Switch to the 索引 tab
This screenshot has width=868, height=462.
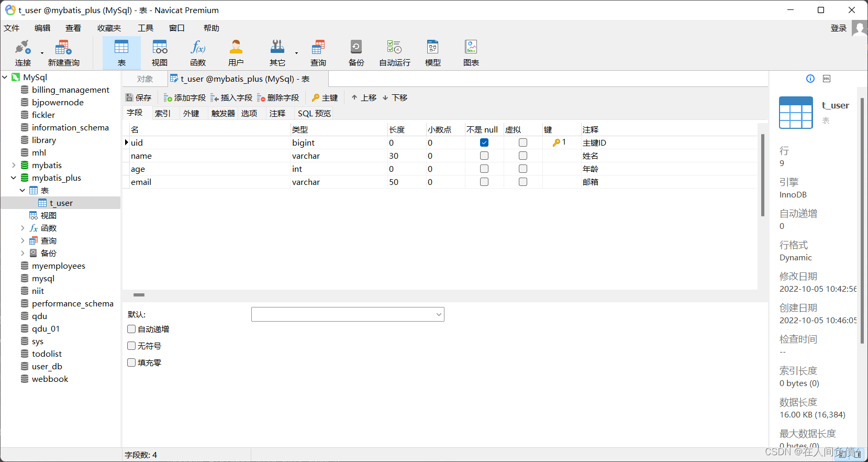pyautogui.click(x=163, y=113)
